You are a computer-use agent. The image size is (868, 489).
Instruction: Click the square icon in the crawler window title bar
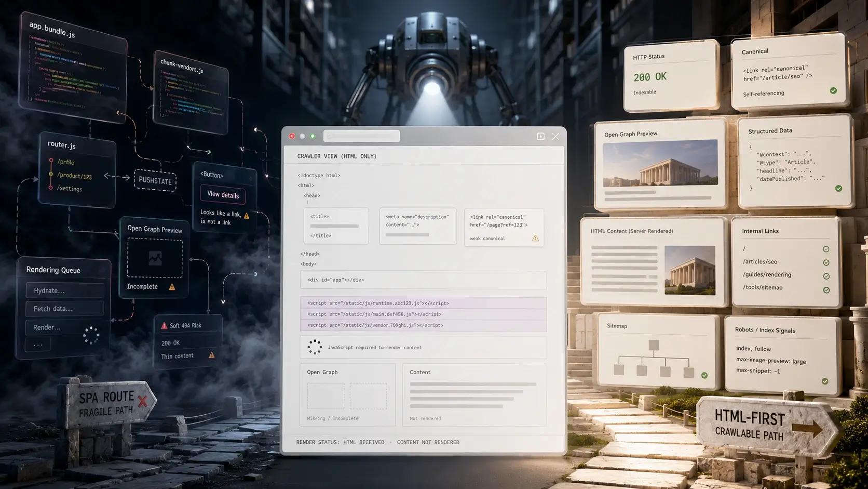coord(540,136)
